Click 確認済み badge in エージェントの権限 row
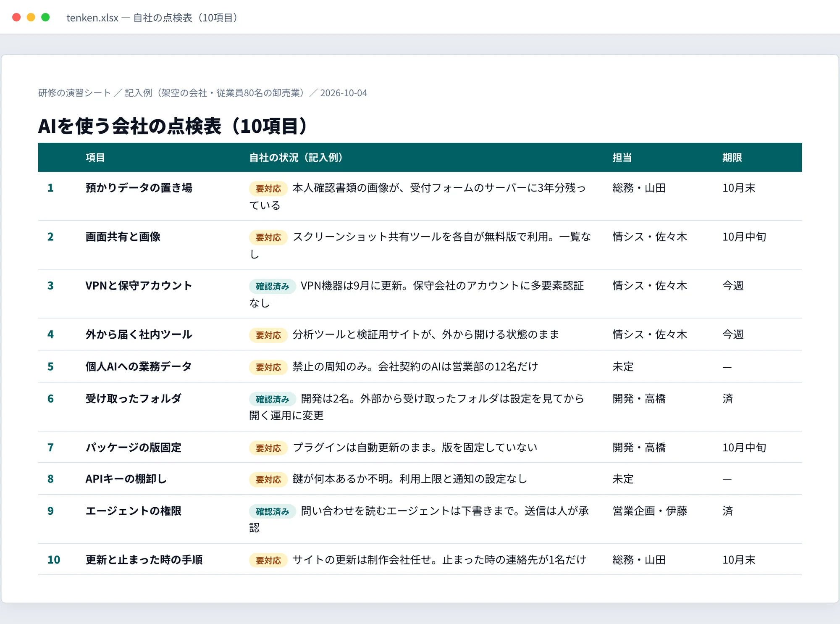Screen dimensions: 840x624 272,512
